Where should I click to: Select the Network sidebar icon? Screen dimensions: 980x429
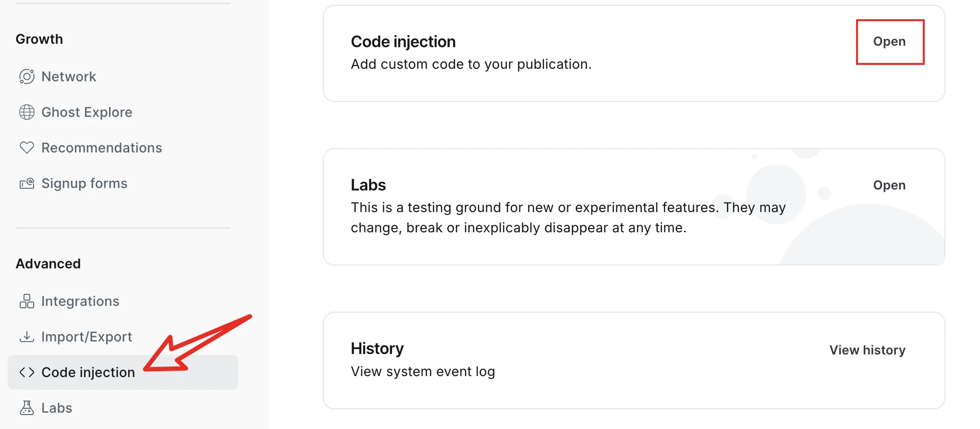(28, 76)
